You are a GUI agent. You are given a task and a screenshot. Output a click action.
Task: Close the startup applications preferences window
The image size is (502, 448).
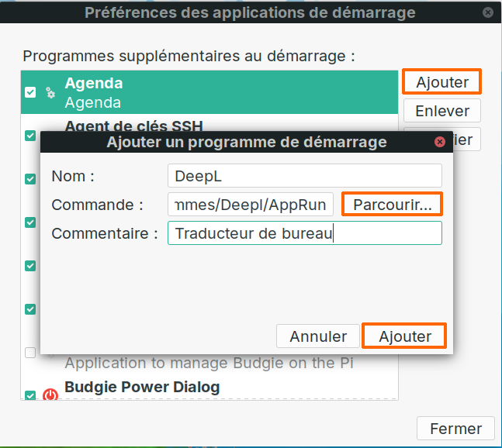pyautogui.click(x=487, y=13)
